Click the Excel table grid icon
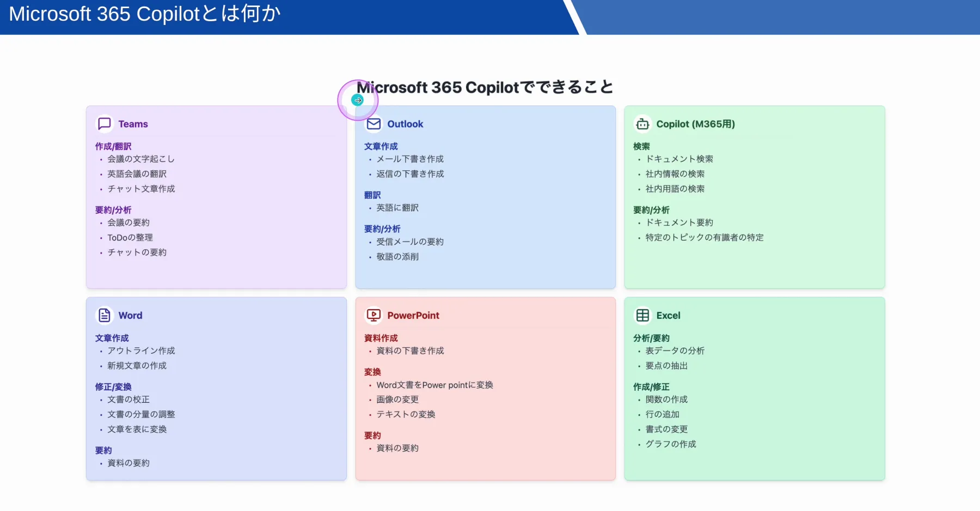The image size is (980, 511). coord(642,316)
